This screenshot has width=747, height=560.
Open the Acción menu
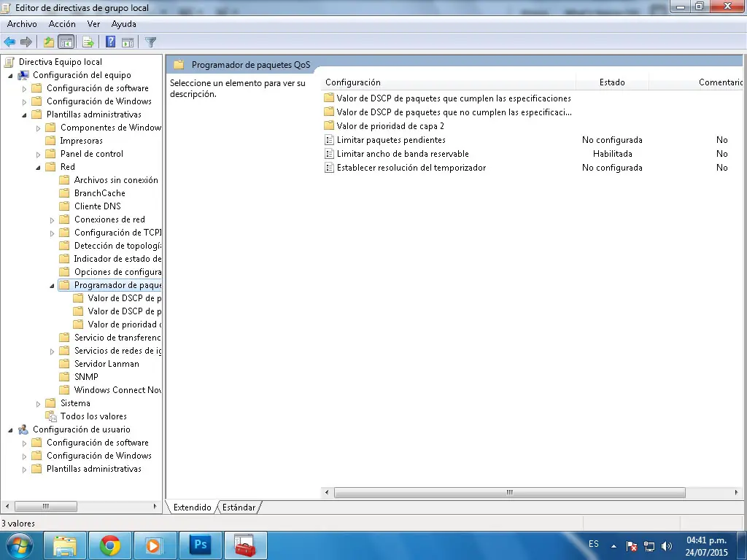coord(62,24)
